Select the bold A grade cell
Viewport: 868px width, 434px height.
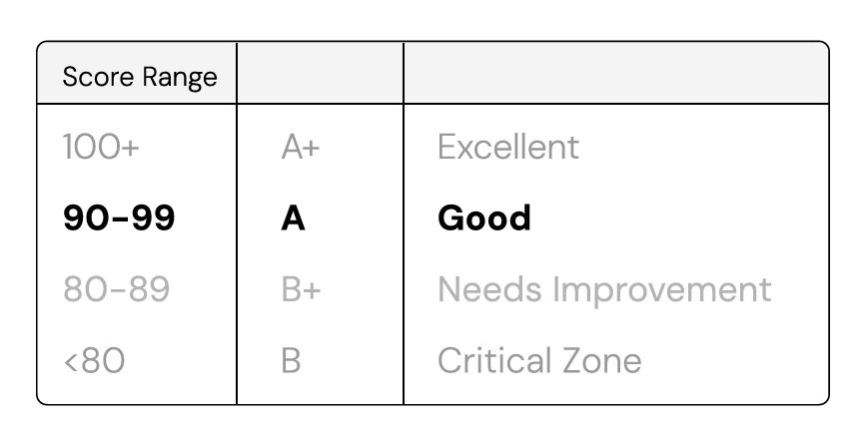pos(293,217)
